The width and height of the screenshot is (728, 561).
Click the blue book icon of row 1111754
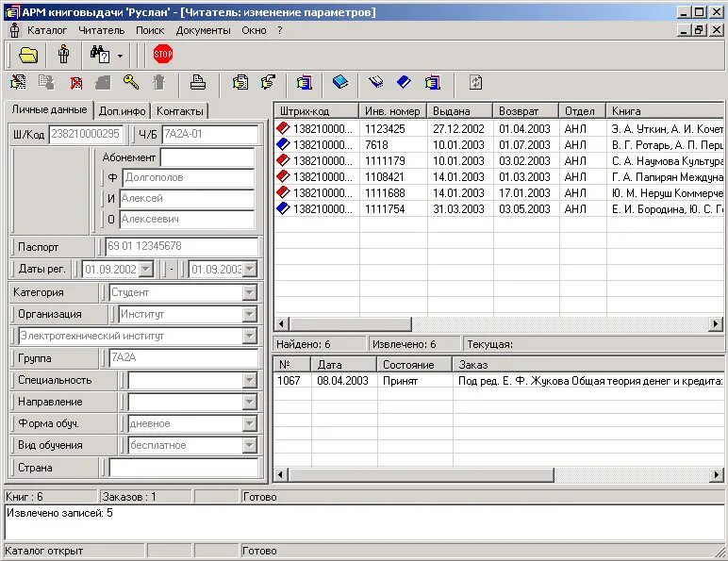[283, 208]
